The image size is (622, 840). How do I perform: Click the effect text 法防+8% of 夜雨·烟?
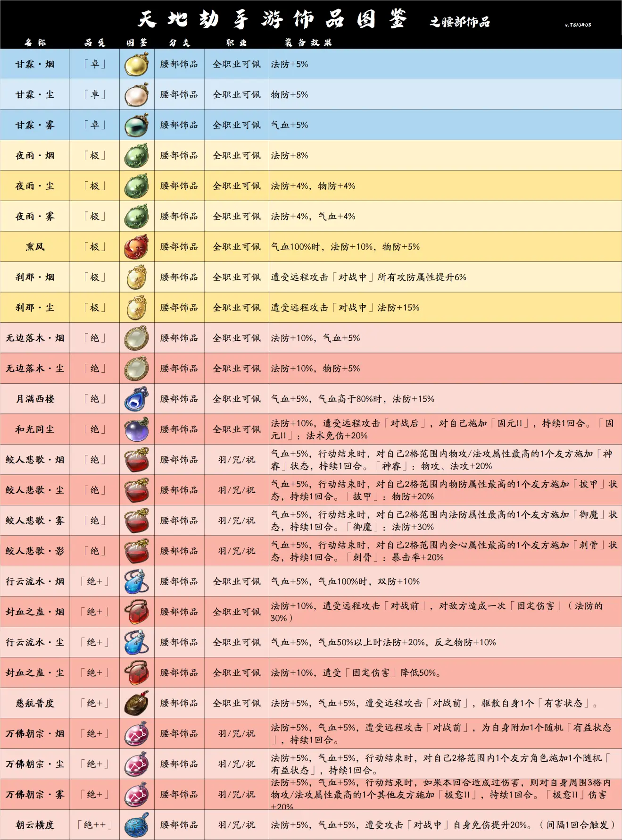pos(290,156)
